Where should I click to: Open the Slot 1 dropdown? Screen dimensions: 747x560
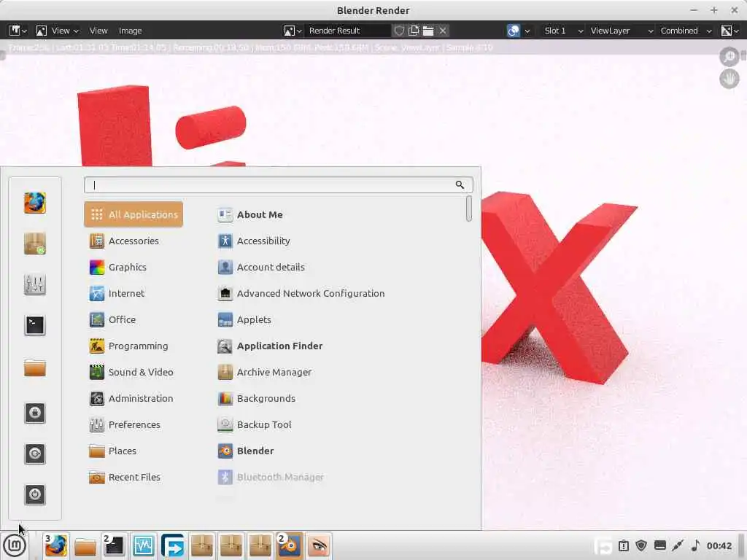[x=564, y=31]
